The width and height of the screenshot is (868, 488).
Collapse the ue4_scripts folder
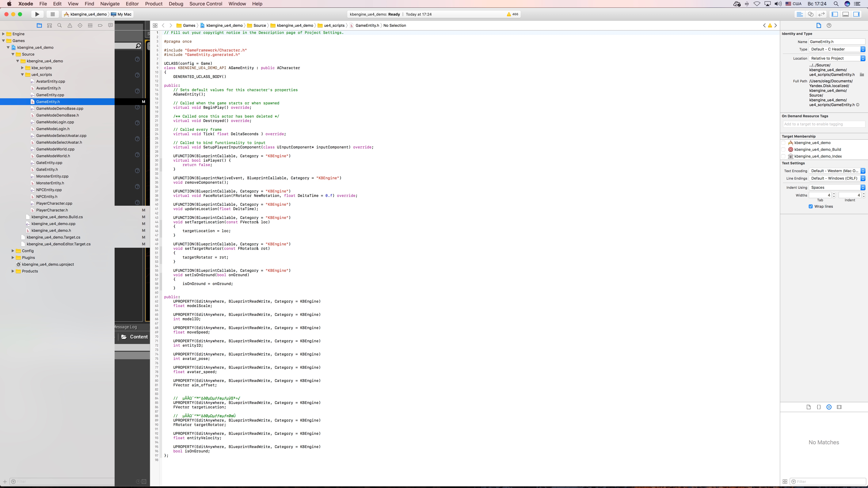click(x=22, y=75)
